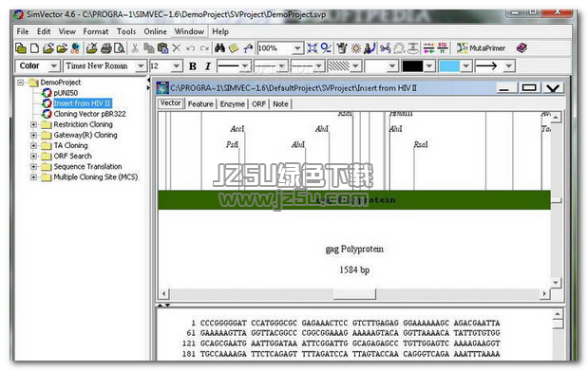Click the scissors Cut icon
Viewport: 588px width, 371px height.
click(135, 48)
